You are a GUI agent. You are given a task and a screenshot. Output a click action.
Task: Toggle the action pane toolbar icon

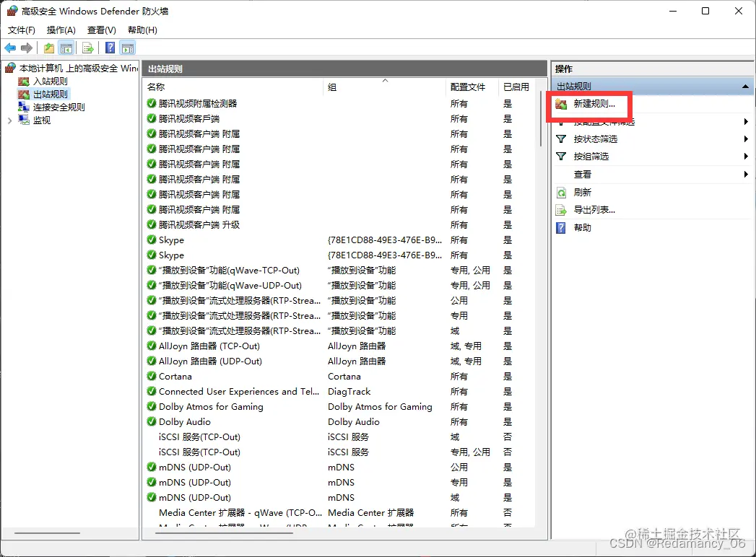click(127, 48)
